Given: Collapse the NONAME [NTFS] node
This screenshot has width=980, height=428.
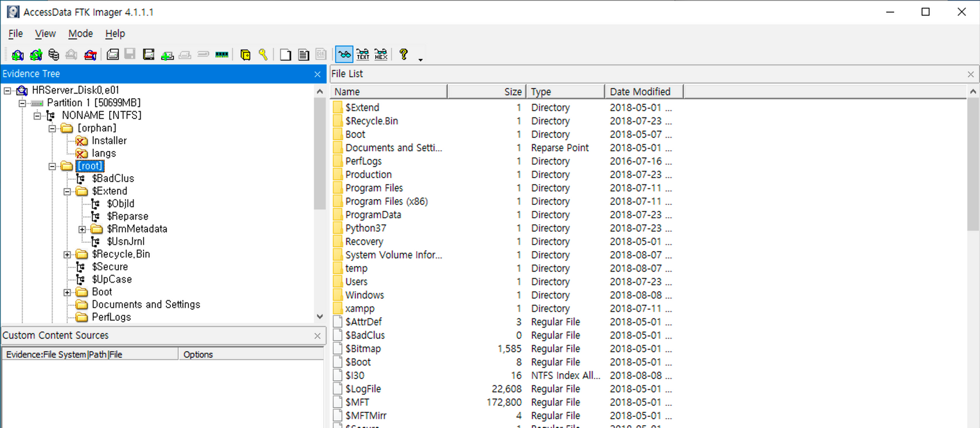Looking at the screenshot, I should click(x=37, y=116).
